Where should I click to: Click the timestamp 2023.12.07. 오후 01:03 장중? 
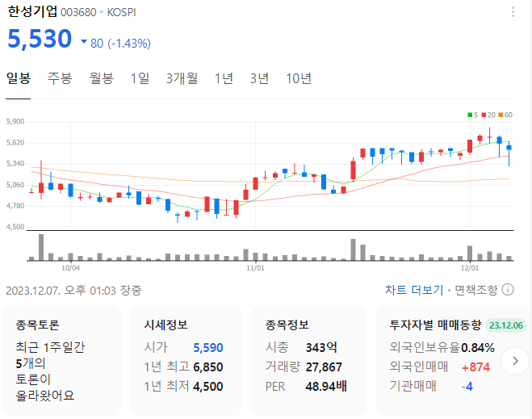pos(73,291)
